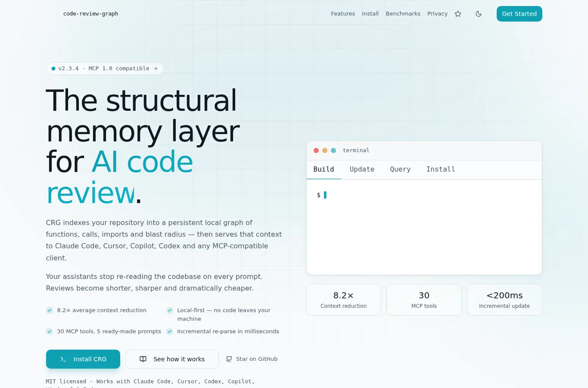
Task: Toggle dark mode with the moon icon
Action: click(478, 14)
